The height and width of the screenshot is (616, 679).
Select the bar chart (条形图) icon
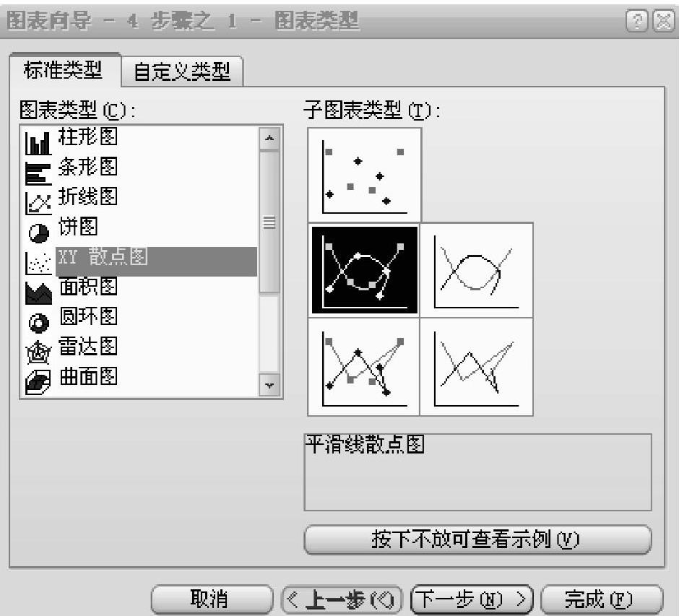click(38, 173)
